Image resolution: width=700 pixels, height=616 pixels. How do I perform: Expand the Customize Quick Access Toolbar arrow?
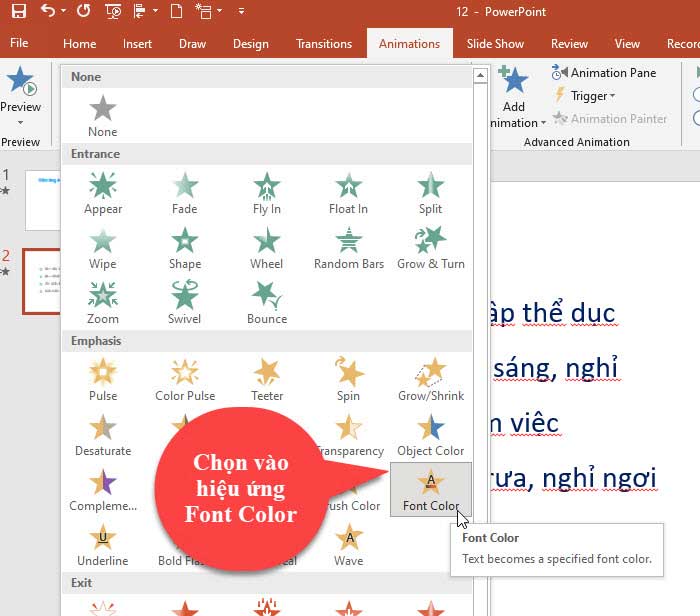coord(242,12)
